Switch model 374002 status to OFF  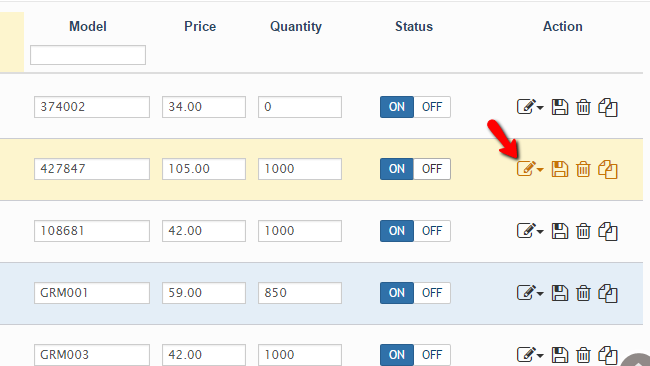click(x=432, y=107)
